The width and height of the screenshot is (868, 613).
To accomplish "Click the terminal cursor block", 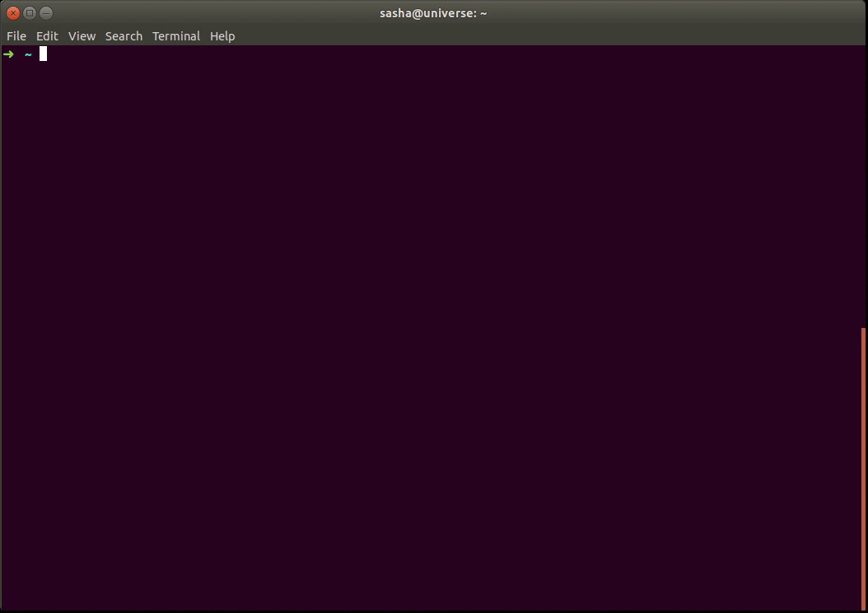I will (x=43, y=54).
